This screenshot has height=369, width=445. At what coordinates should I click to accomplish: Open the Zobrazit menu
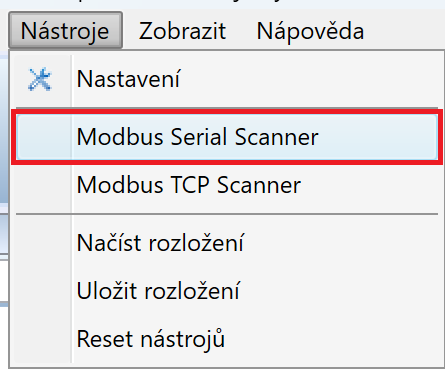click(182, 31)
